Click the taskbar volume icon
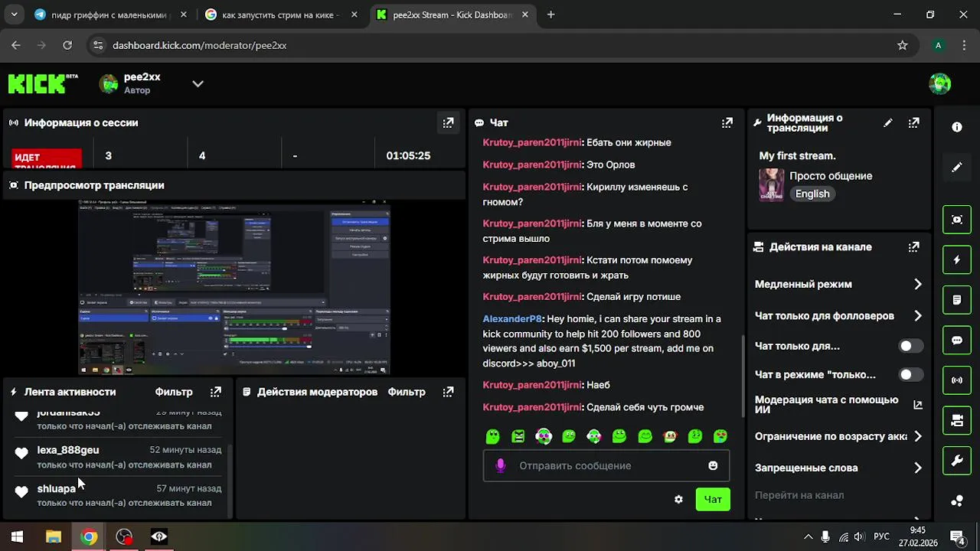The height and width of the screenshot is (551, 980). pos(860,537)
